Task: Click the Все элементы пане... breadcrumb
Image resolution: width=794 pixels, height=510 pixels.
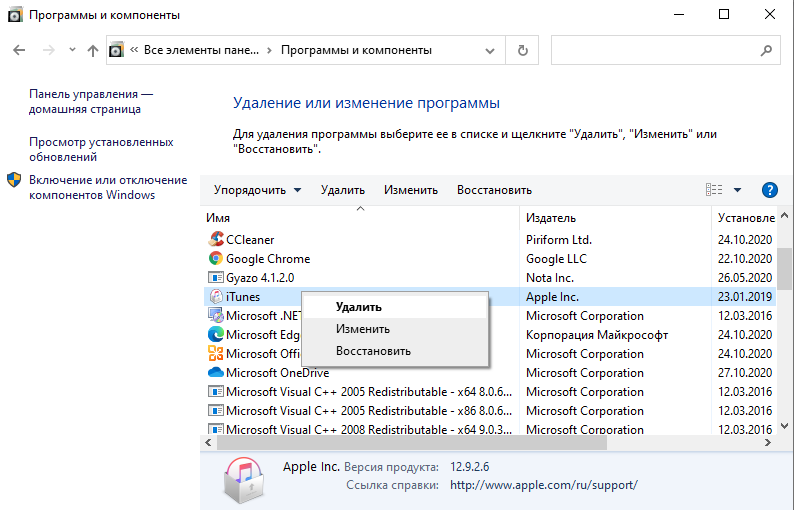Action: [202, 50]
